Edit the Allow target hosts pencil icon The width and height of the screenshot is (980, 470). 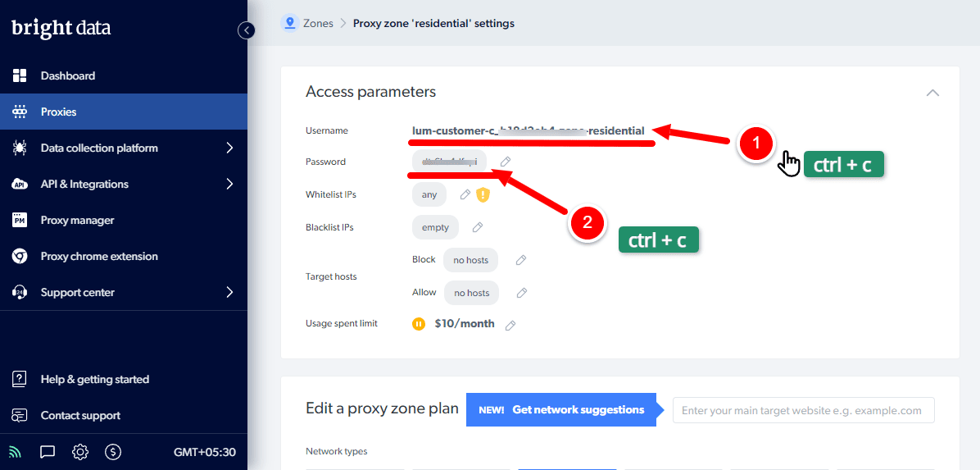click(522, 293)
